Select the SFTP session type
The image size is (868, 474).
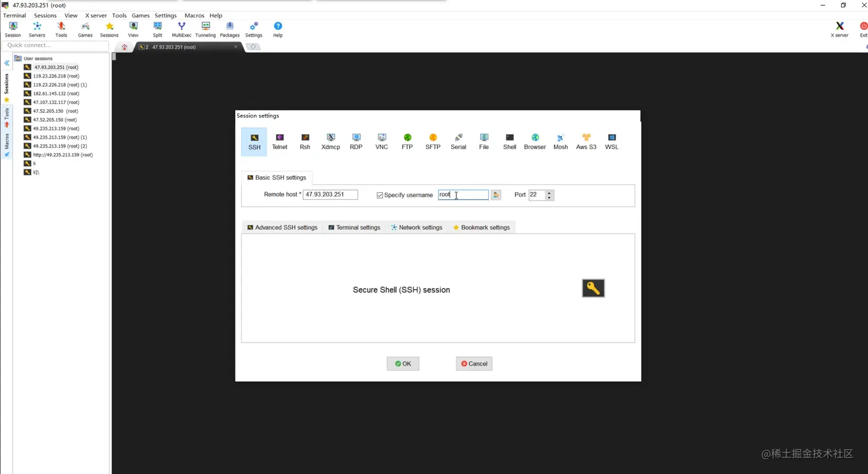433,142
